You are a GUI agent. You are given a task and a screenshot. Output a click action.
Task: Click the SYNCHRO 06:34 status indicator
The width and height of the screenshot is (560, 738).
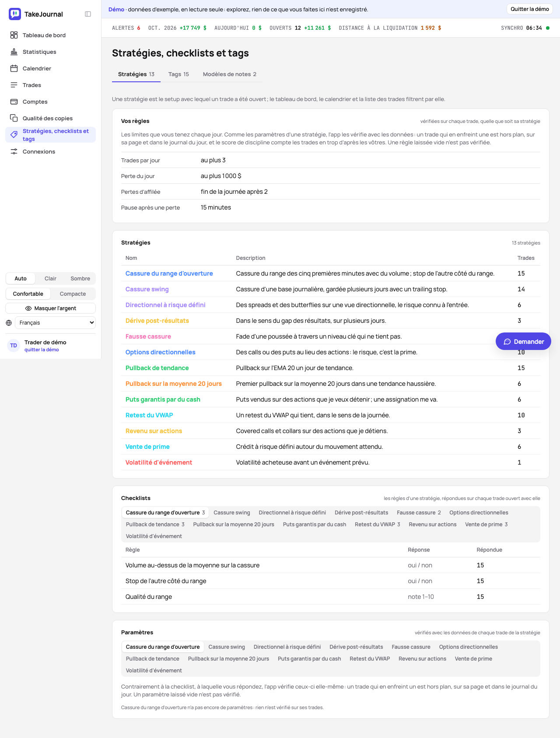coord(525,28)
